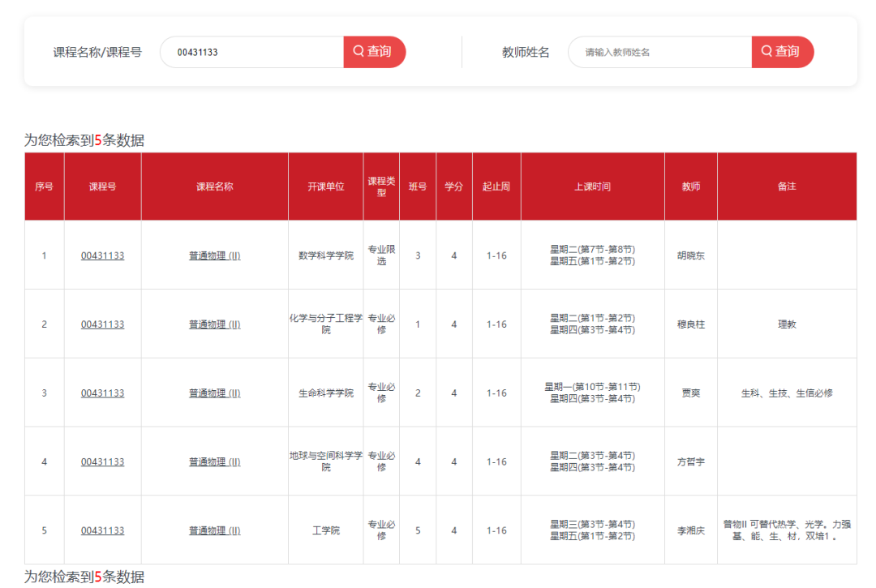Screen dimensions: 876x588
Task: Open course number link in row 2
Action: click(x=102, y=324)
